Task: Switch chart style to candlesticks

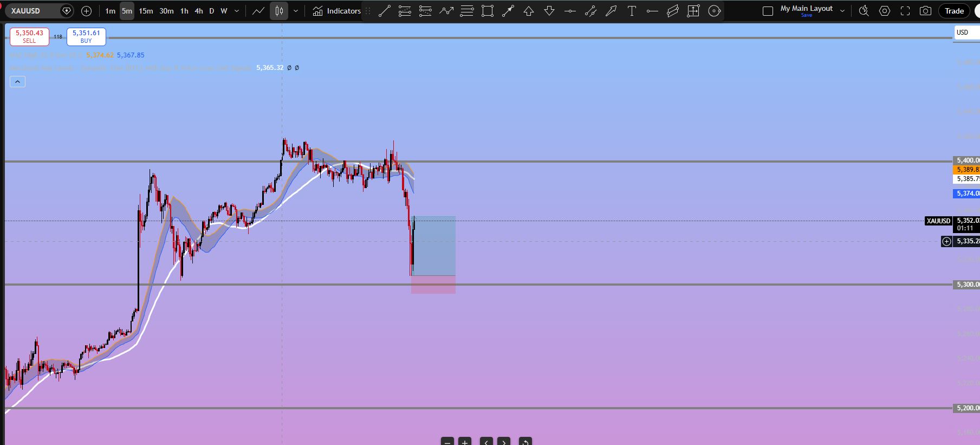Action: pyautogui.click(x=279, y=11)
